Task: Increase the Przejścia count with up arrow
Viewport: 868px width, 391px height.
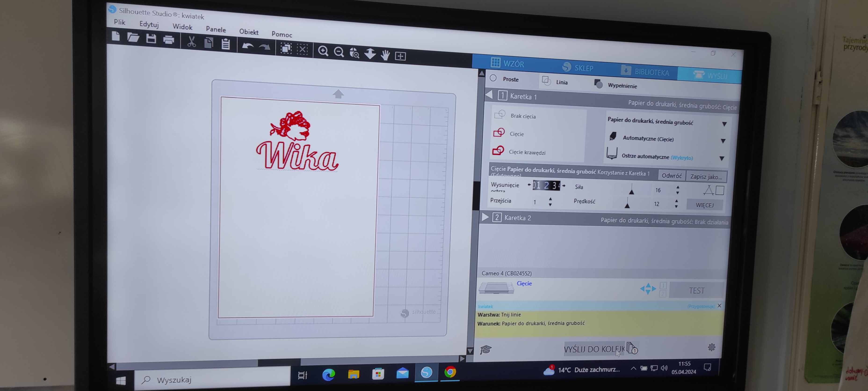Action: point(550,199)
